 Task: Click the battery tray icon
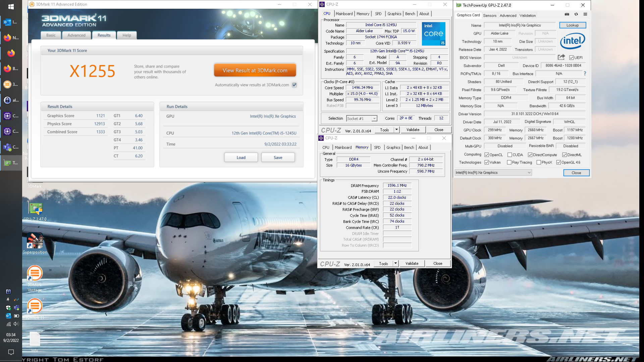point(16,316)
